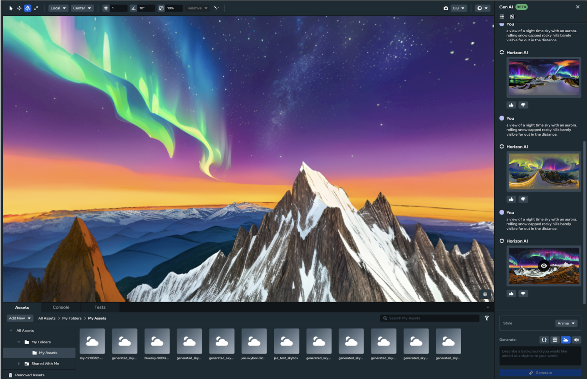This screenshot has height=380, width=588.
Task: Open the Anime style dropdown
Action: click(566, 324)
